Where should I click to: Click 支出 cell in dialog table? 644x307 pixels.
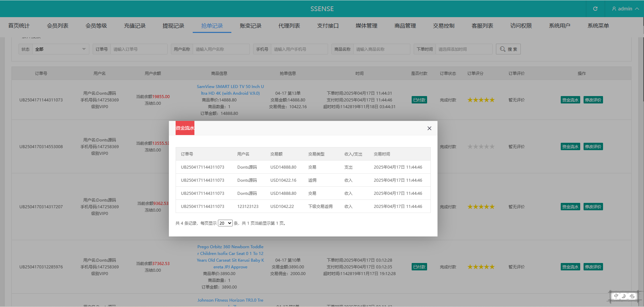tap(348, 167)
